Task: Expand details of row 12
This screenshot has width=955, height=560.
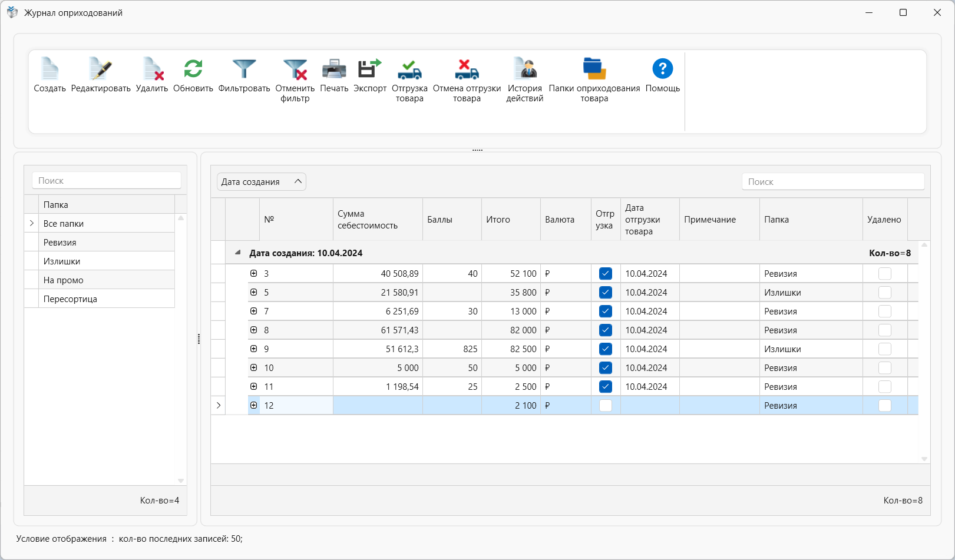Action: [x=254, y=405]
